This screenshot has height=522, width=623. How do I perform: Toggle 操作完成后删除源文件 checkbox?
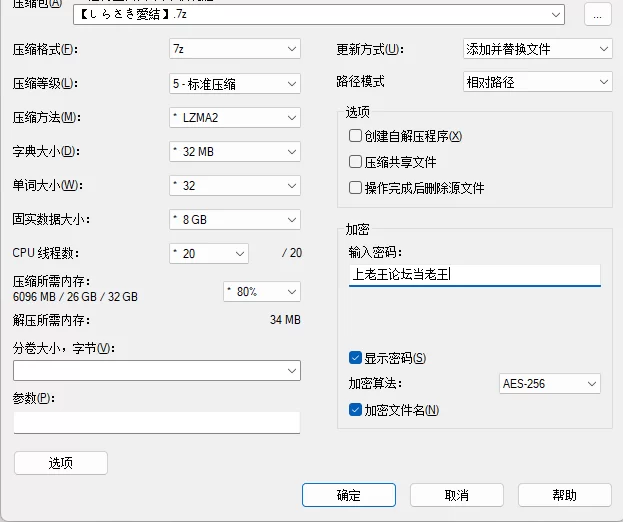pyautogui.click(x=355, y=187)
